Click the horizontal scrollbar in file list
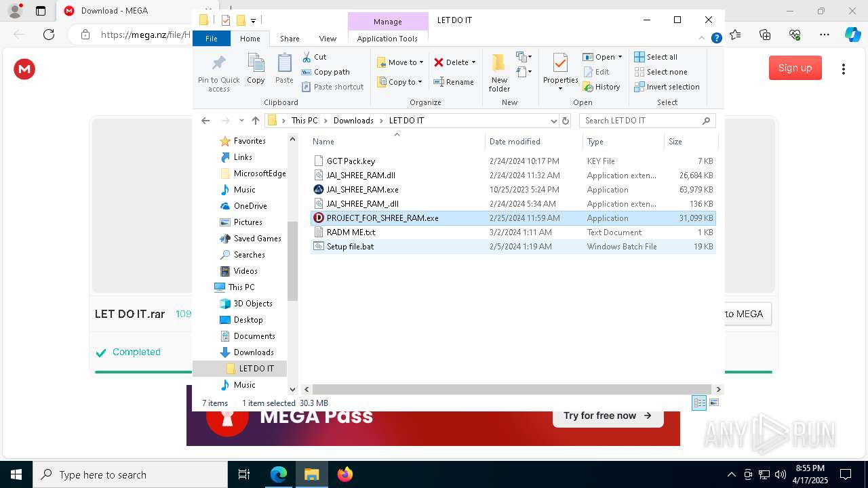The height and width of the screenshot is (488, 868). coord(512,389)
